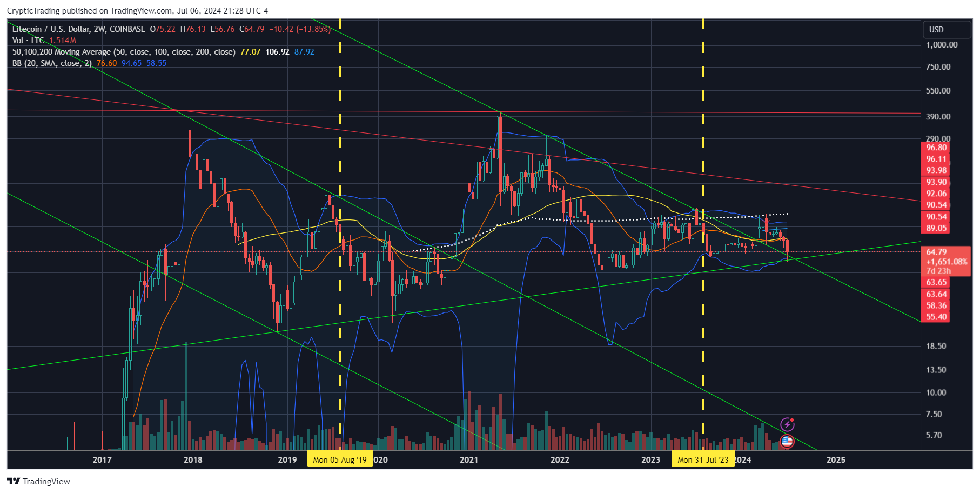Click the 390.00 price axis label
Image resolution: width=980 pixels, height=493 pixels.
click(938, 117)
